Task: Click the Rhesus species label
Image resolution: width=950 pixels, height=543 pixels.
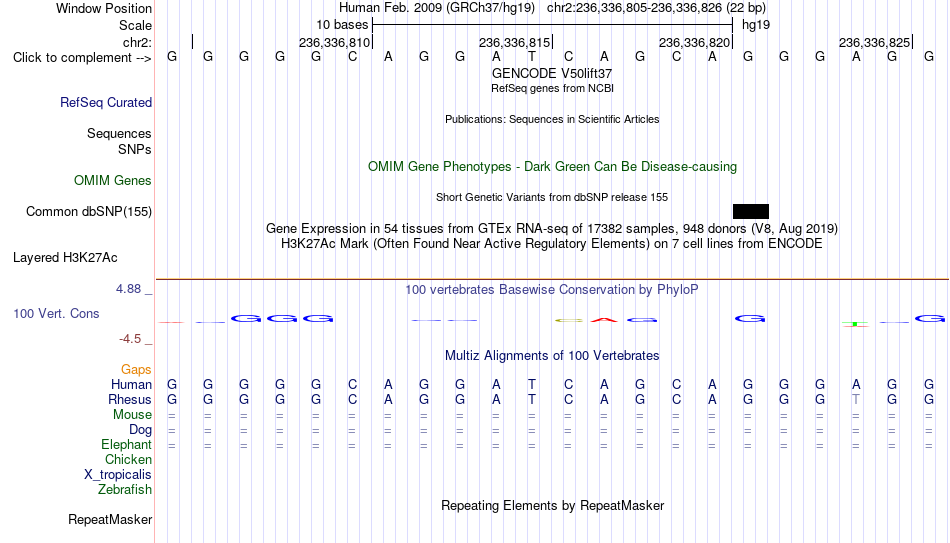Action: tap(130, 399)
